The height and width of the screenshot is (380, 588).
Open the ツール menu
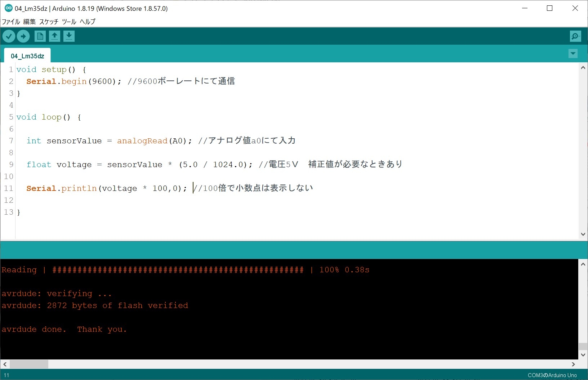(69, 22)
